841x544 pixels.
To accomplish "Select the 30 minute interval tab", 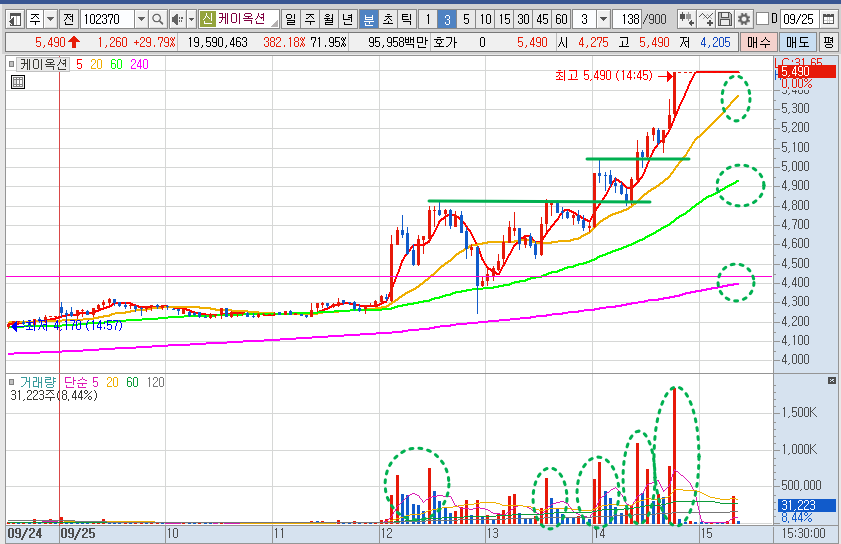I will 523,20.
